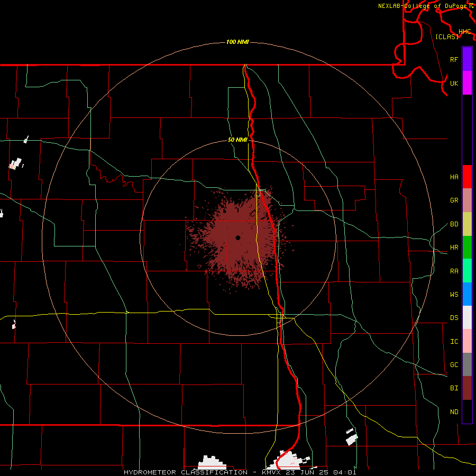Click the Hydrometeor Classification KMVX caption
This screenshot has width=476, height=476.
(x=240, y=472)
